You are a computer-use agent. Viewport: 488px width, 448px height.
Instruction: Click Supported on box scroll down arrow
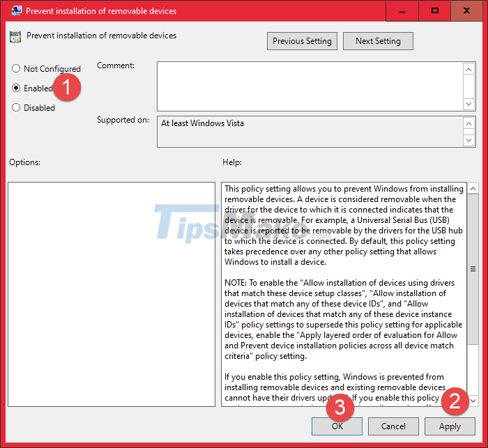tap(468, 140)
